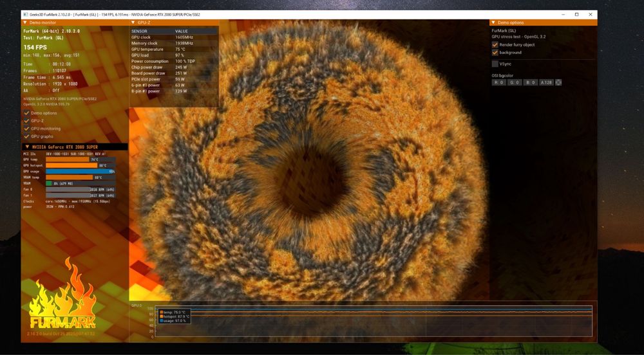Click the Frames 110107 line
644x355 pixels.
45,71
